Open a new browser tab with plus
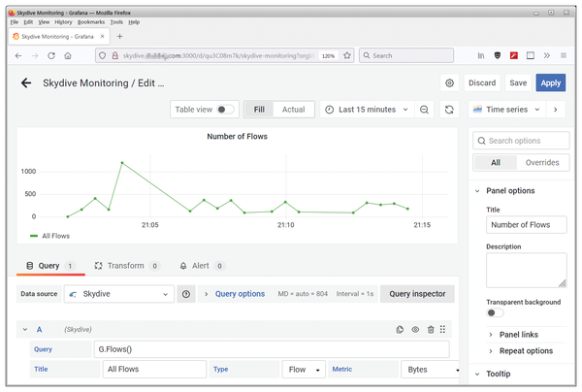This screenshot has width=582, height=392. [119, 36]
